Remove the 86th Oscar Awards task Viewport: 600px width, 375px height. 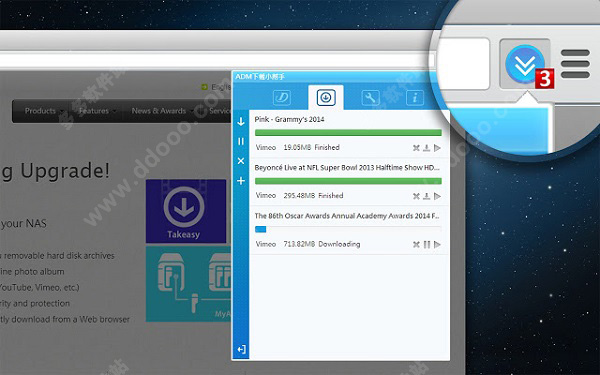pyautogui.click(x=416, y=245)
